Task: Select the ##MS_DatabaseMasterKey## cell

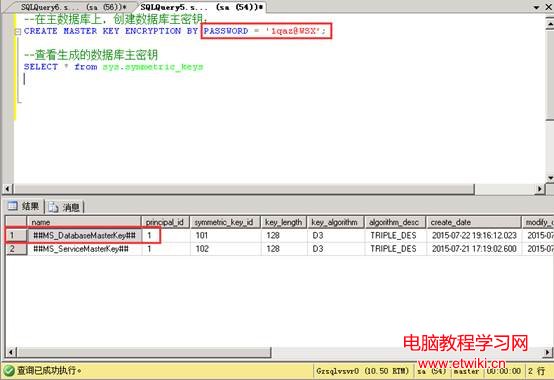Action: pyautogui.click(x=84, y=235)
